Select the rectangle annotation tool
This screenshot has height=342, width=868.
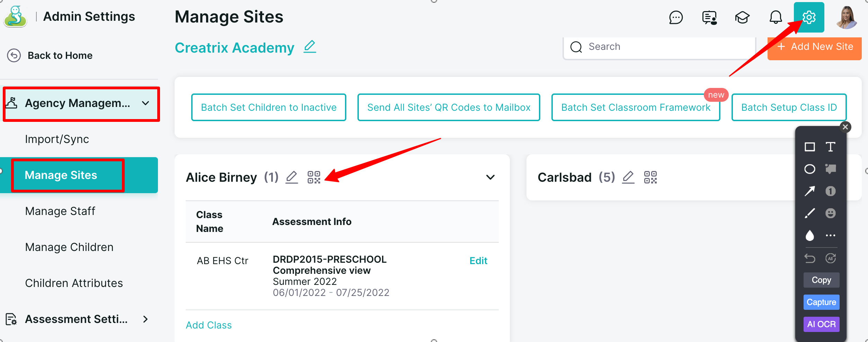(x=809, y=147)
